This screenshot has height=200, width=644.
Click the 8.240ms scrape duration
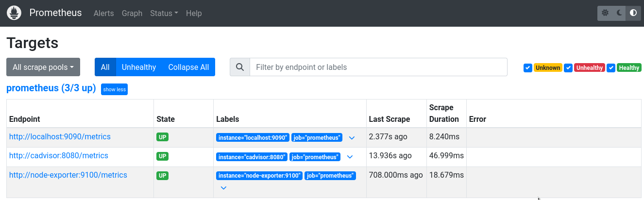[444, 137]
